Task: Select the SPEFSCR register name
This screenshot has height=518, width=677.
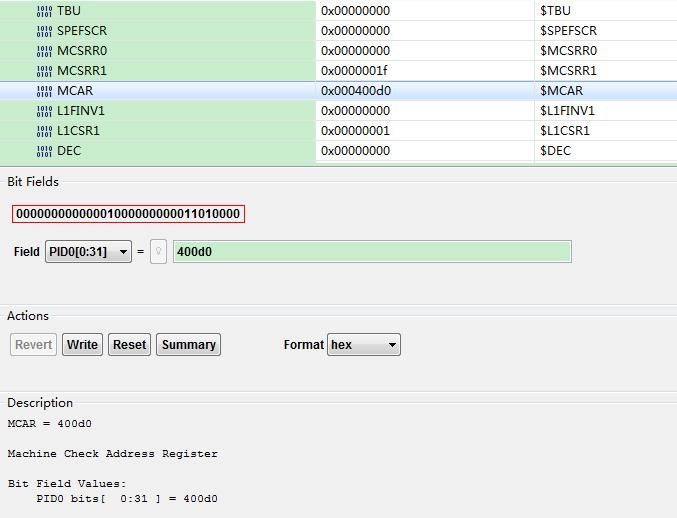Action: (82, 31)
